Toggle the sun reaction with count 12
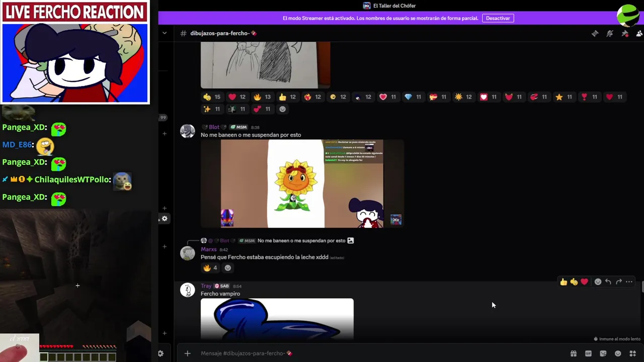Screen dimensions: 644x362 [x=463, y=97]
